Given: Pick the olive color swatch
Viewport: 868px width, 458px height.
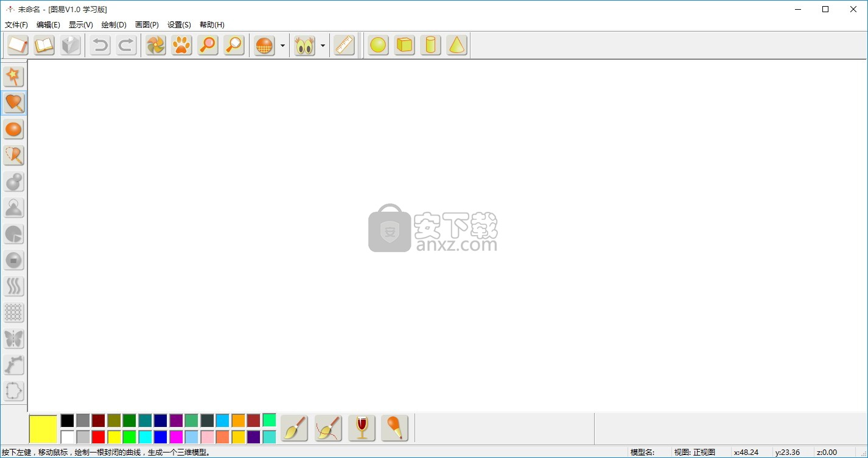Looking at the screenshot, I should tap(114, 420).
